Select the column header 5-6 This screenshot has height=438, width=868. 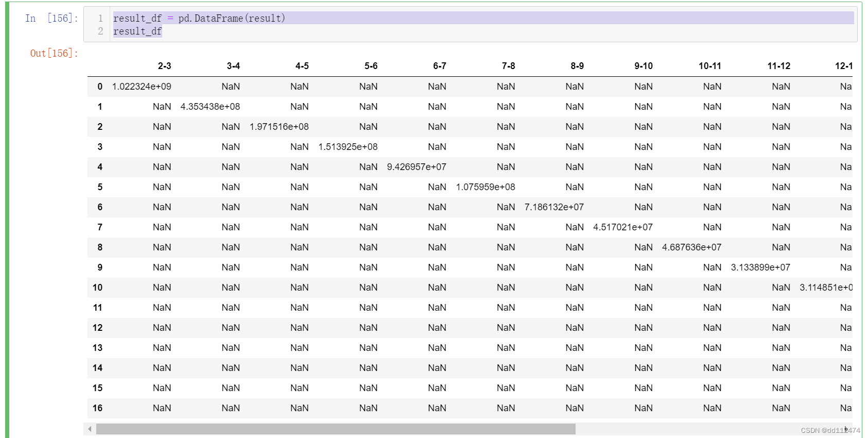(371, 66)
